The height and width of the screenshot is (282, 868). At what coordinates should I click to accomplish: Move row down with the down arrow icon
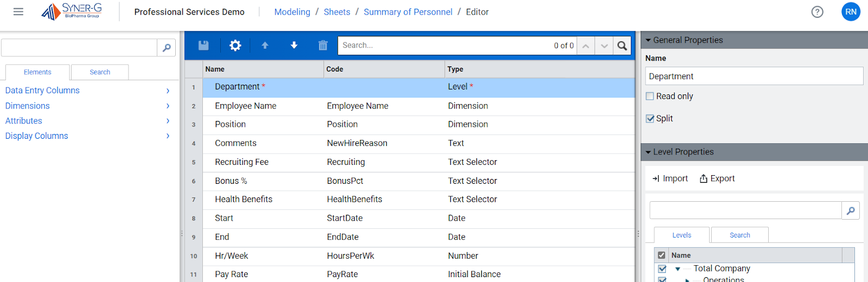294,46
